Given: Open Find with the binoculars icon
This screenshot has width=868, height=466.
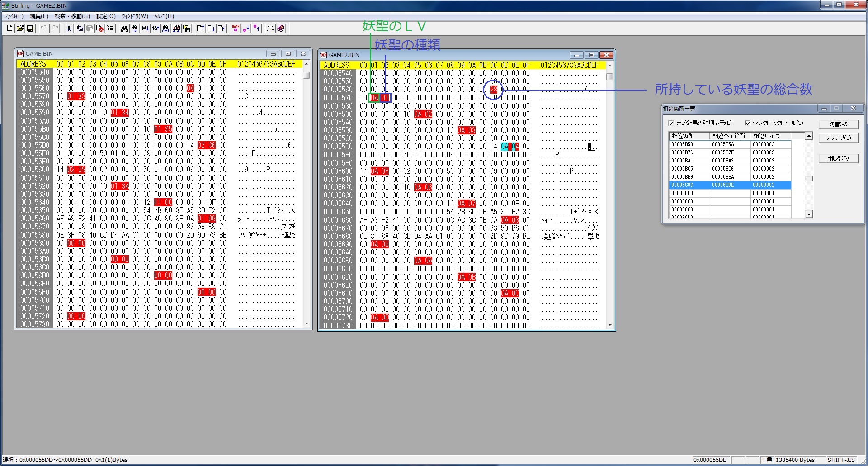Looking at the screenshot, I should point(124,29).
